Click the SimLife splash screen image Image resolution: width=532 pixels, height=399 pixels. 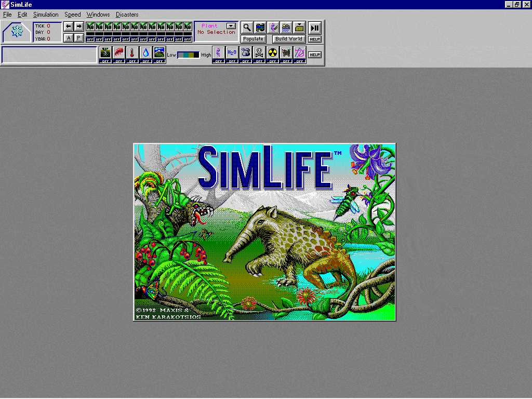(x=264, y=232)
